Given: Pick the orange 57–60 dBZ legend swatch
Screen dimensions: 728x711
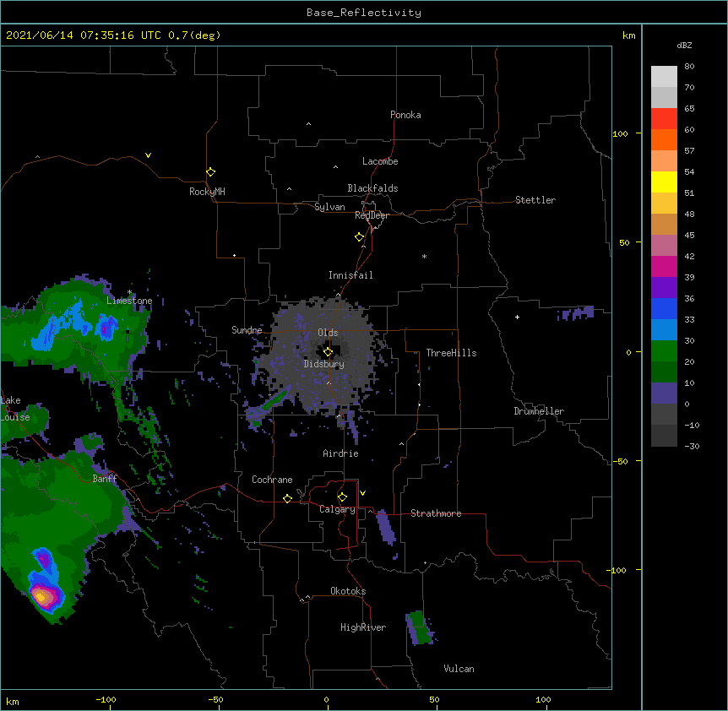Looking at the screenshot, I should click(x=664, y=139).
